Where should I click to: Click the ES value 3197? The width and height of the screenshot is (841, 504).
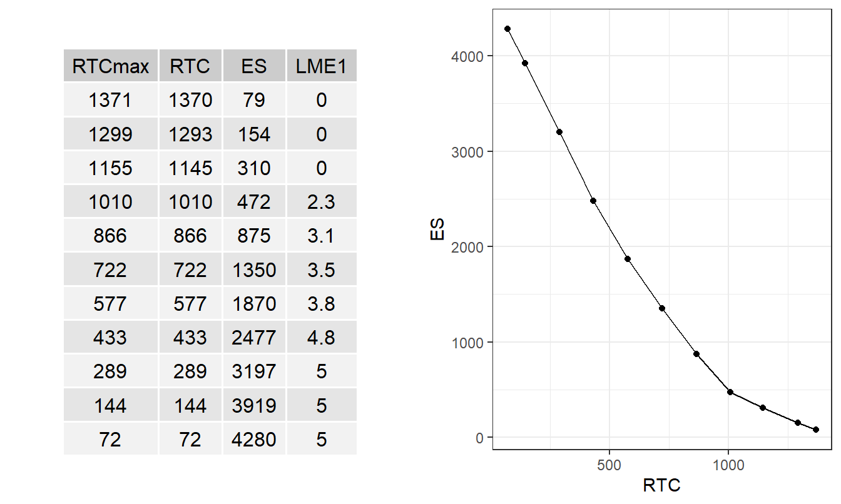(x=254, y=371)
